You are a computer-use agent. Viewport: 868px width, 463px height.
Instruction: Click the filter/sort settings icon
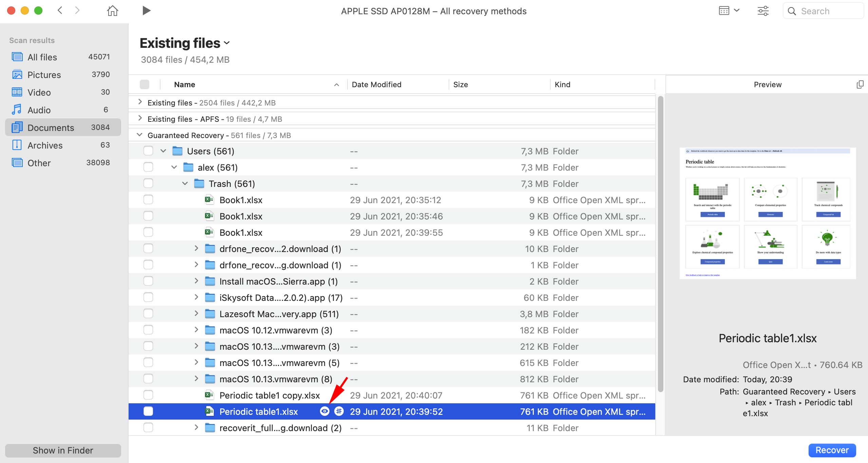pos(762,11)
